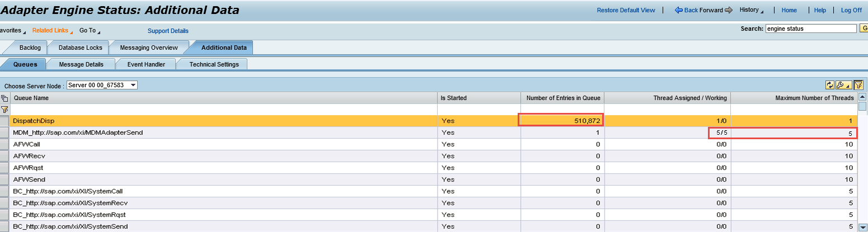Image resolution: width=868 pixels, height=232 pixels.
Task: Click the Search input field
Action: click(811, 29)
